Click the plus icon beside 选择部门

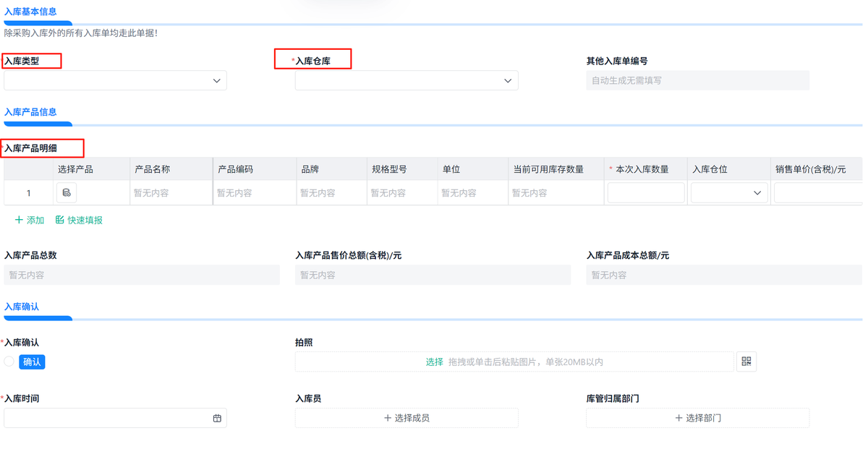(x=678, y=418)
